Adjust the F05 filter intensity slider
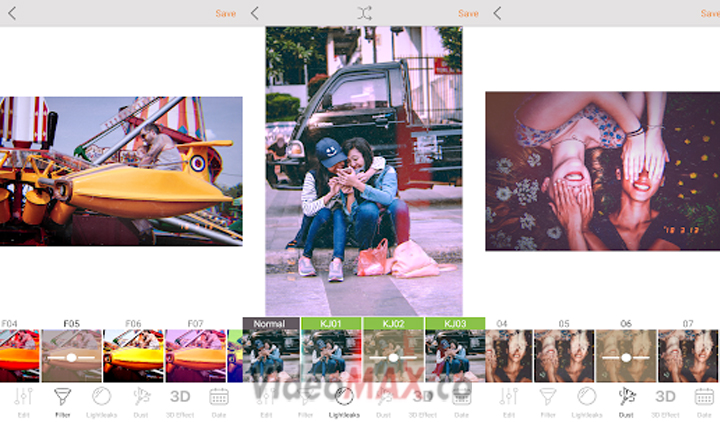The height and width of the screenshot is (422, 720). point(71,357)
